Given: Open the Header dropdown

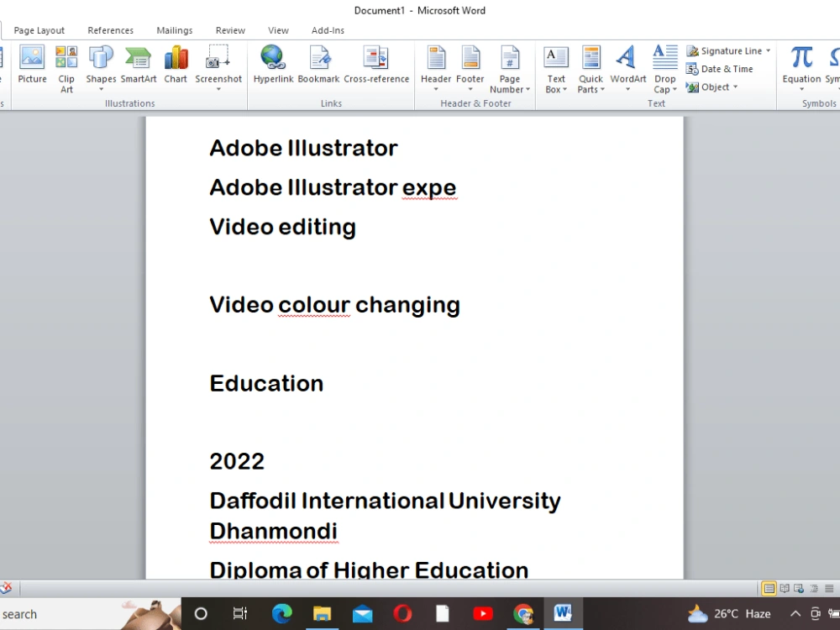Looking at the screenshot, I should 436,69.
